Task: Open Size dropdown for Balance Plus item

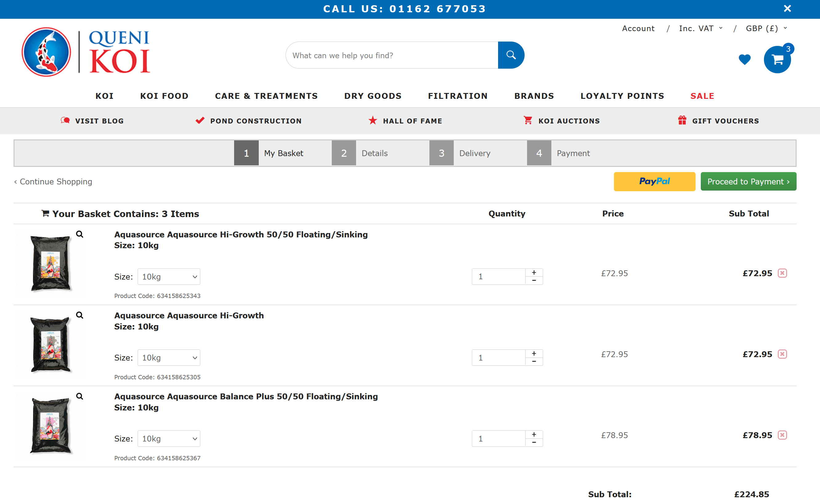Action: [x=169, y=439]
